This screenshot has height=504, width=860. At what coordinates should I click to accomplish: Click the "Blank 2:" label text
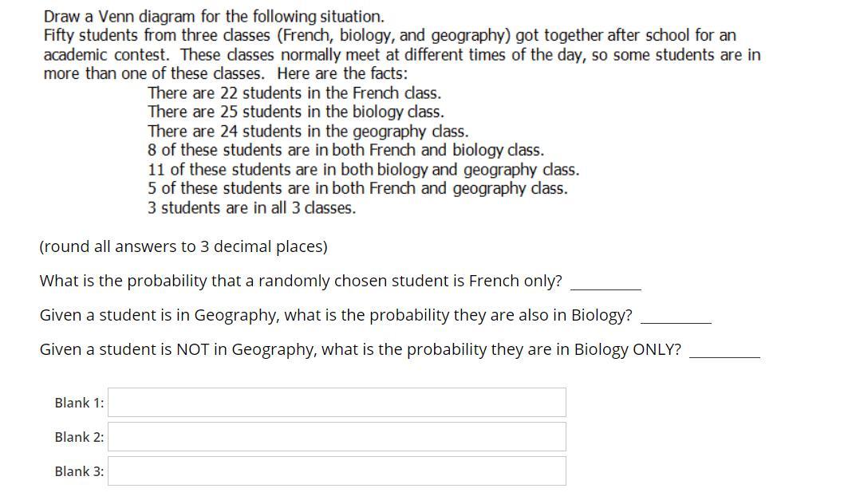pyautogui.click(x=79, y=437)
